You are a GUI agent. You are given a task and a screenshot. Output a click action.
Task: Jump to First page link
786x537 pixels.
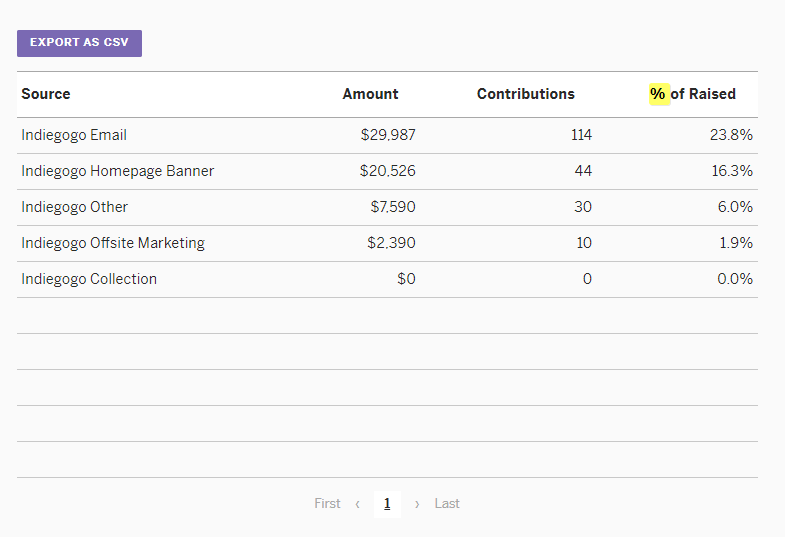click(327, 503)
